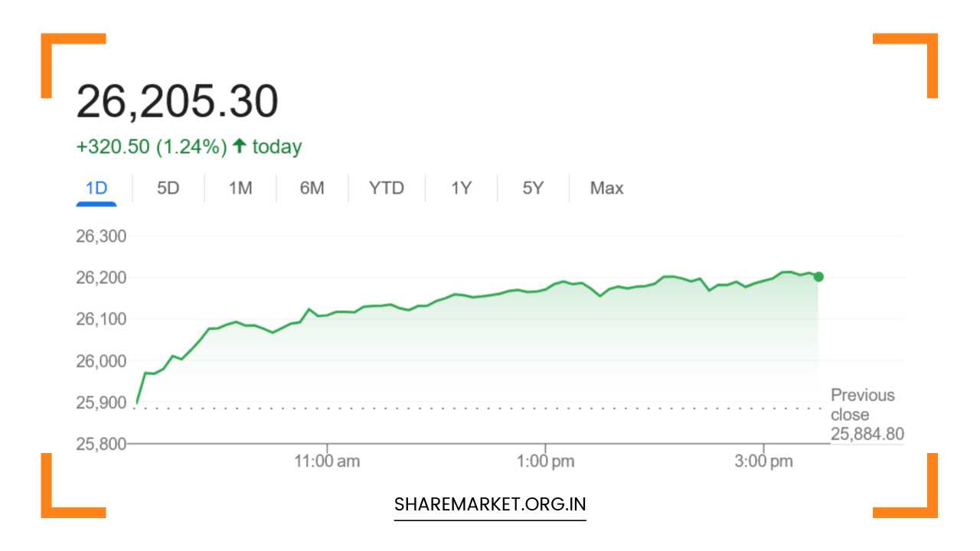View the 5Y chart range
This screenshot has width=980, height=551.
pyautogui.click(x=533, y=188)
